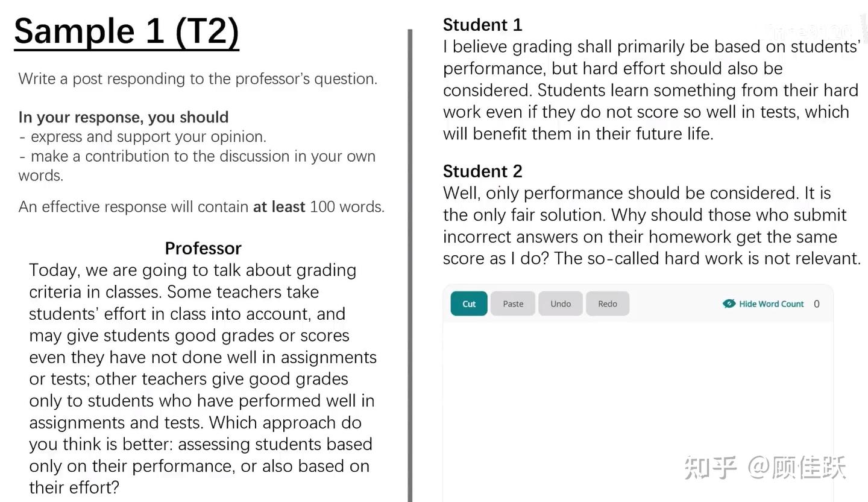Screen dimensions: 868x502
Task: Click the Cut button in the editor toolbar
Action: (469, 303)
